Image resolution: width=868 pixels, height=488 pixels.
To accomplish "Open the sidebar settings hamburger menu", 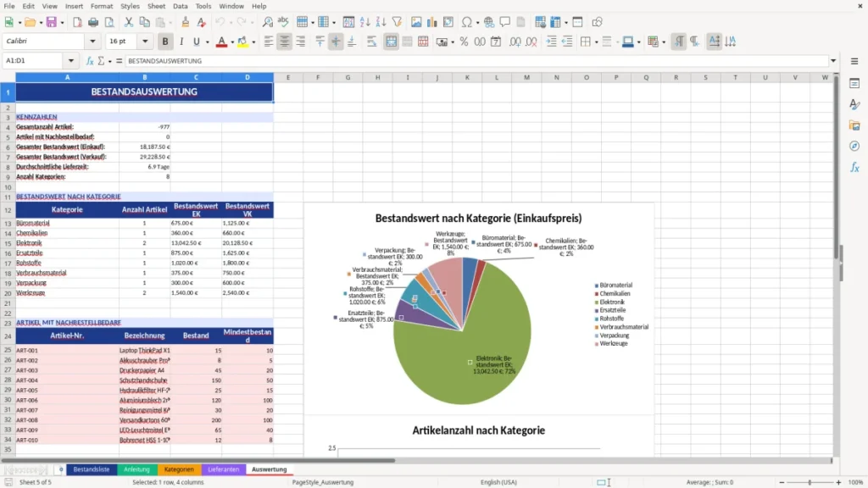I will tap(854, 61).
